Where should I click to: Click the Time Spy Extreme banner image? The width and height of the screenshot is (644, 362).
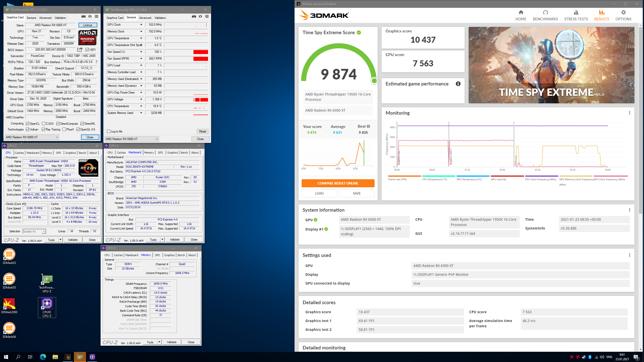coord(551,65)
